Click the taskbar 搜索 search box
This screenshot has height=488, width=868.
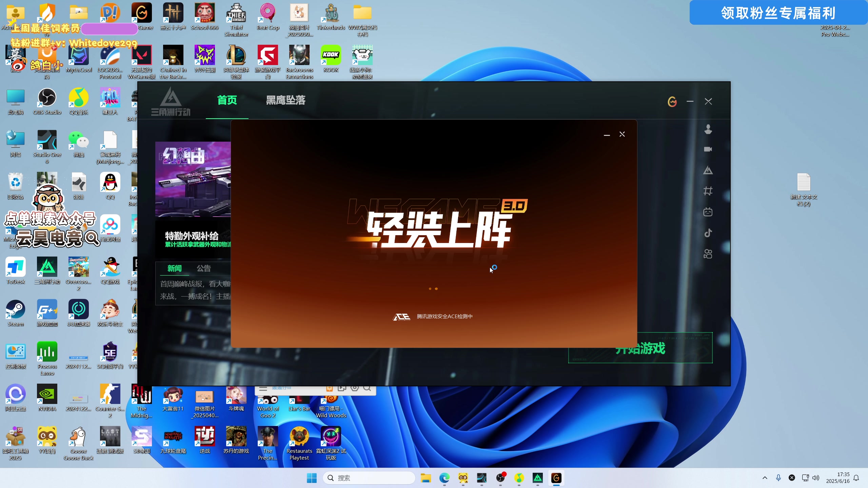(x=369, y=478)
